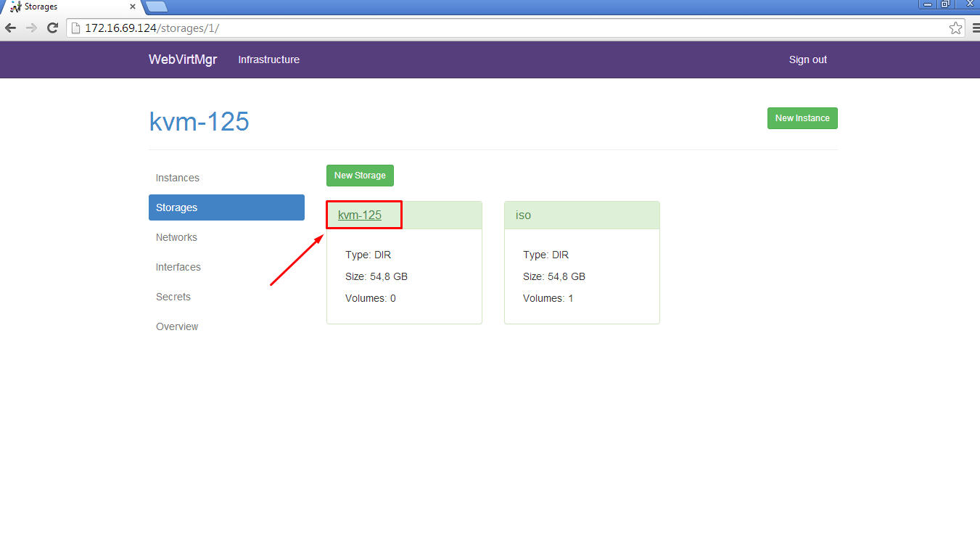The width and height of the screenshot is (980, 539).
Task: Click 'Volumes: 0' in kvm-125 card
Action: [371, 298]
